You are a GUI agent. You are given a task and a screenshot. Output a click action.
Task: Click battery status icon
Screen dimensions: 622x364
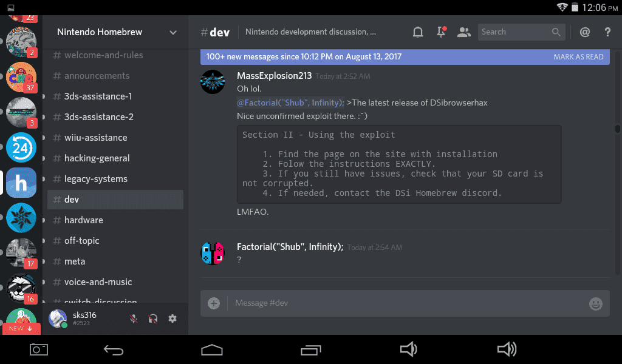coord(575,7)
